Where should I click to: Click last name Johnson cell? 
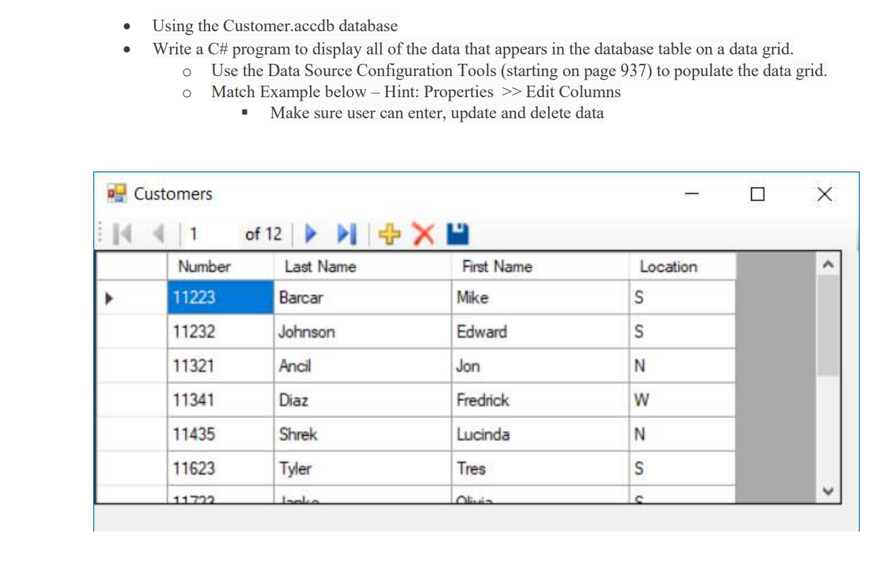(362, 332)
